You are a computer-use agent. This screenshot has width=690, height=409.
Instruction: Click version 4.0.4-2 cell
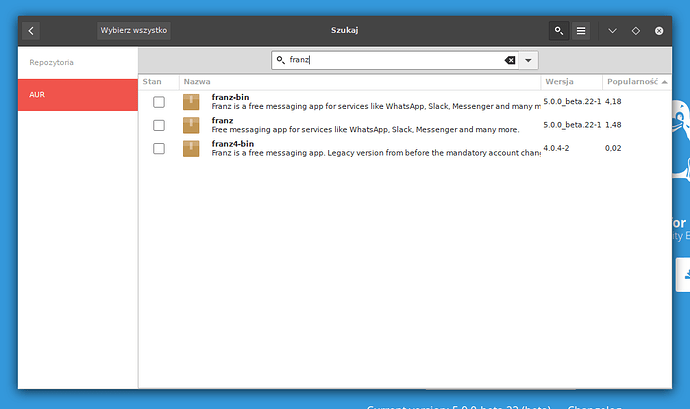click(x=556, y=148)
